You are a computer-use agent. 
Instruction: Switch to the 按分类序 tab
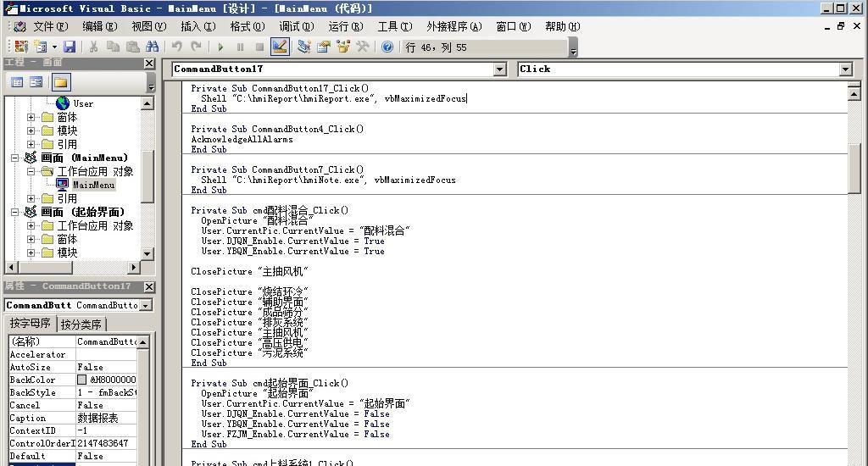[81, 325]
